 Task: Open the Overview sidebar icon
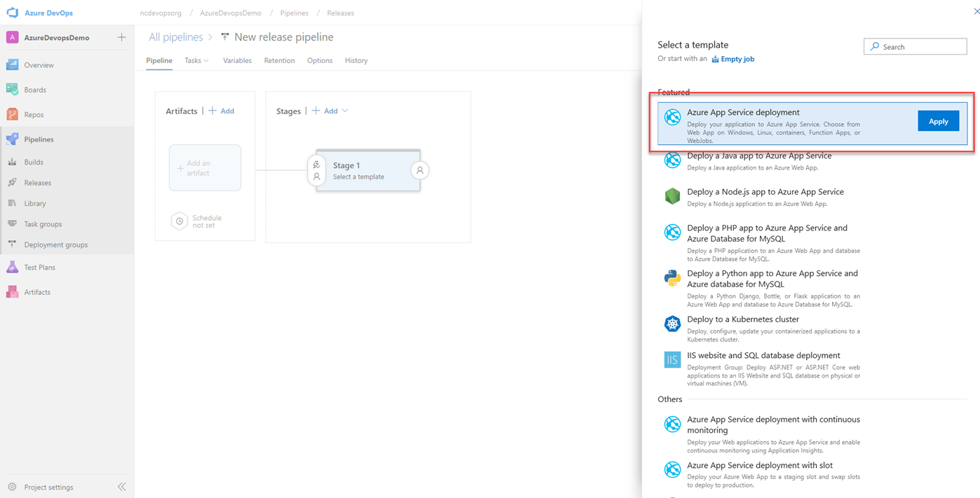point(12,65)
